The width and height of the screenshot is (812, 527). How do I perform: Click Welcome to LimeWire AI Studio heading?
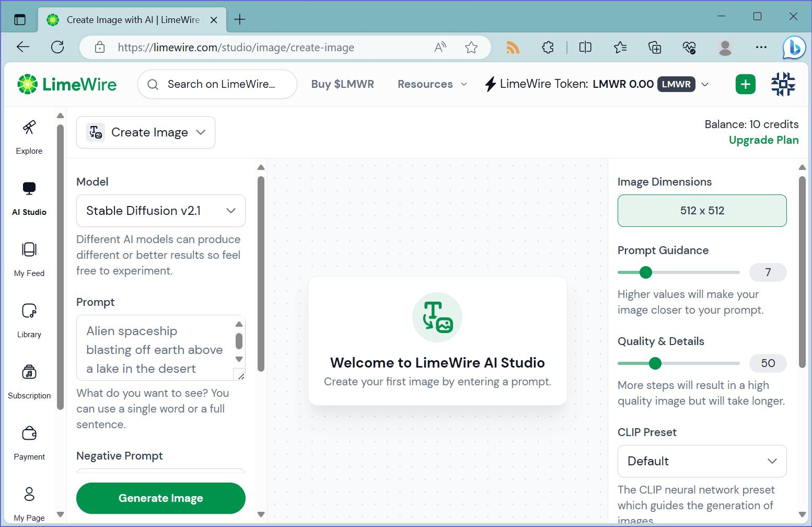tap(437, 363)
